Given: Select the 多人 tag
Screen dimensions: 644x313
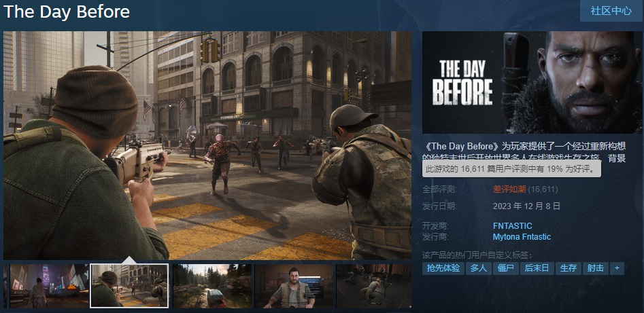Looking at the screenshot, I should [x=479, y=268].
